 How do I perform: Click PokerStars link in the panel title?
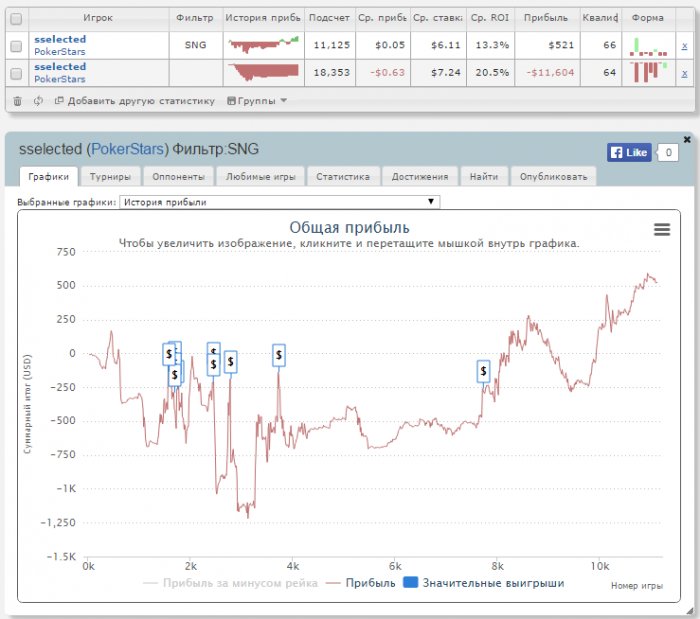point(127,149)
